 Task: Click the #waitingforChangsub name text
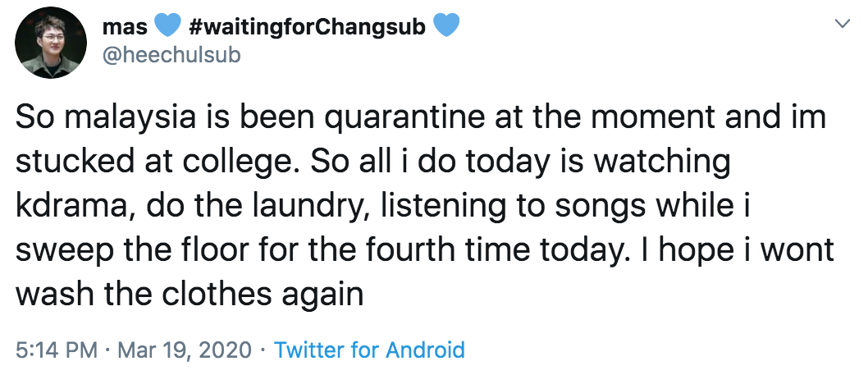(307, 26)
